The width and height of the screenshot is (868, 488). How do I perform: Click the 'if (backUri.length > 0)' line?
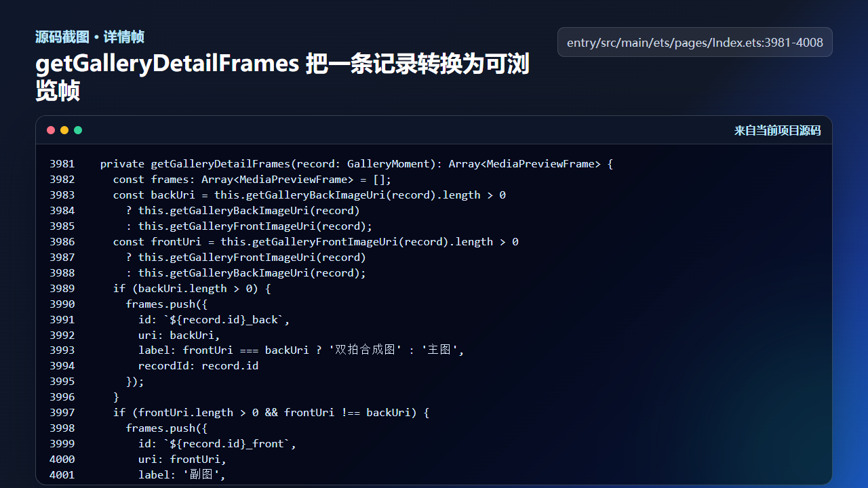[192, 289]
